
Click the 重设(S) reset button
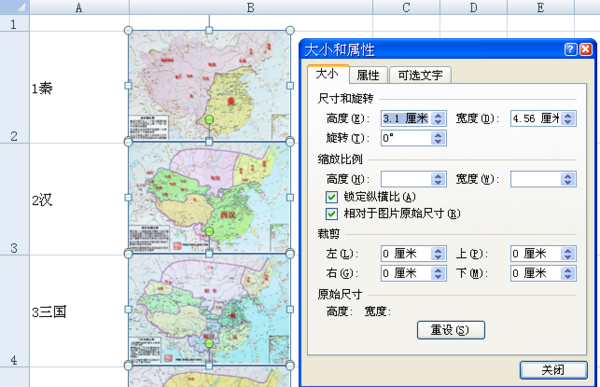point(451,330)
